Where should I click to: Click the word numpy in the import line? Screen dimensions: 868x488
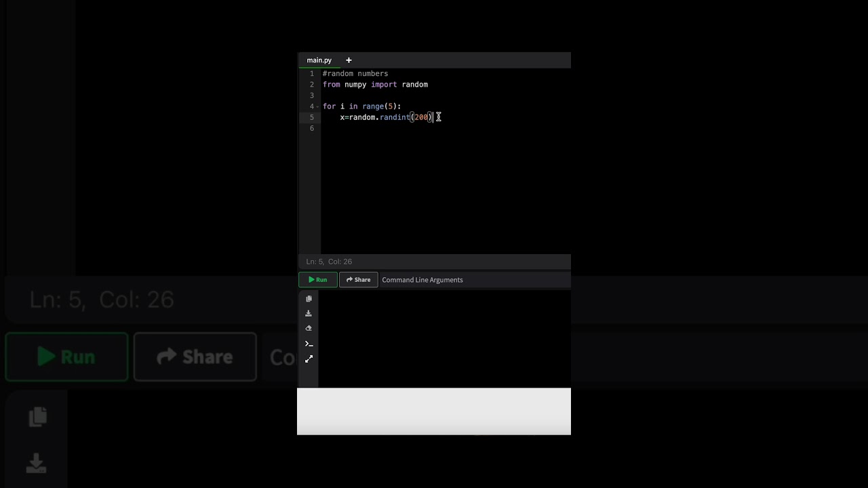pyautogui.click(x=355, y=85)
